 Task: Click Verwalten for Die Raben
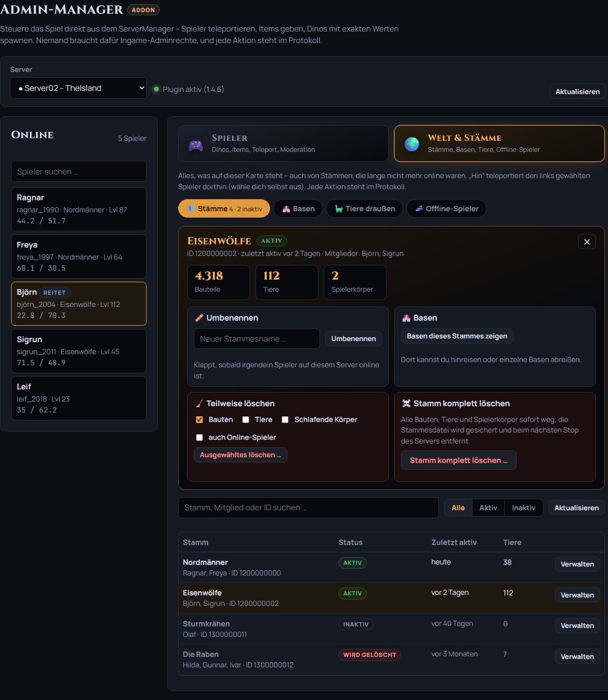(577, 656)
